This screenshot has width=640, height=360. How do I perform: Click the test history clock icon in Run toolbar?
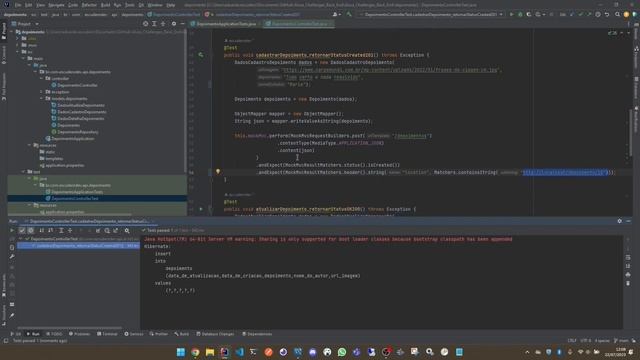(x=107, y=231)
